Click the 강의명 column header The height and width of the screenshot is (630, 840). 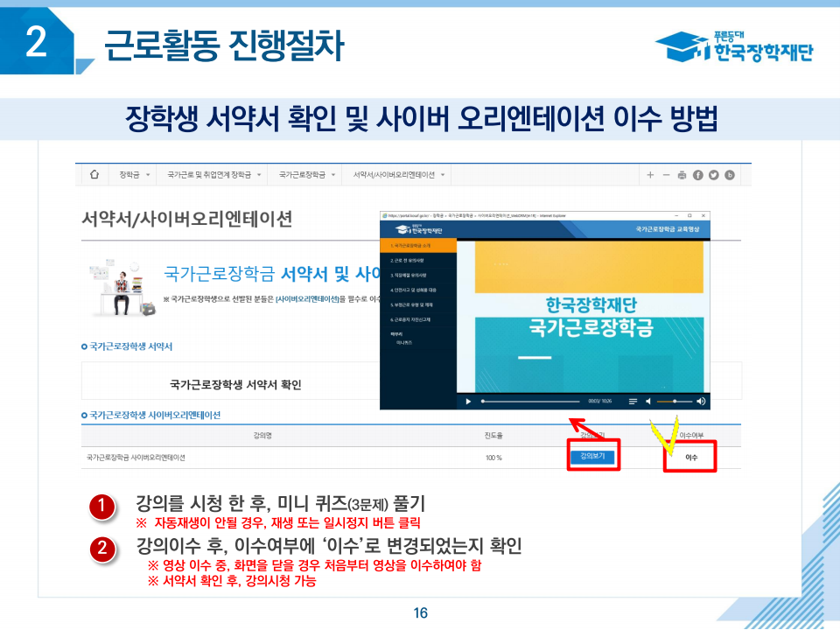point(262,436)
